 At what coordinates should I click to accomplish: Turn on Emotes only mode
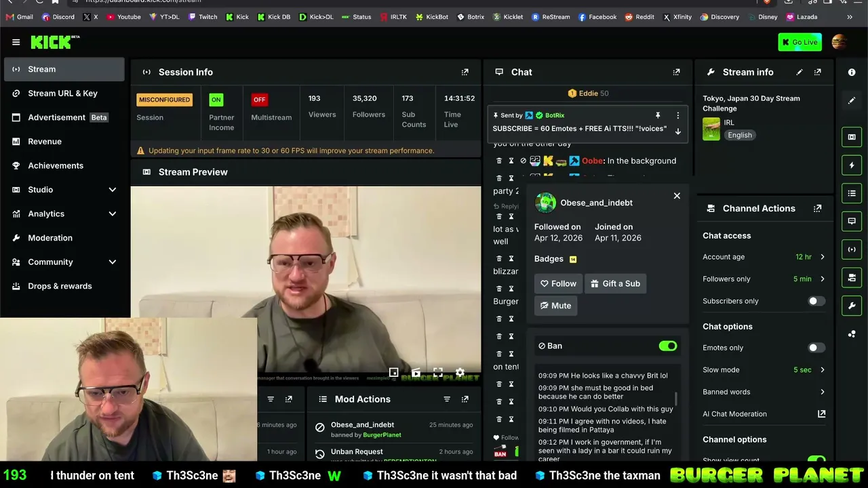(x=816, y=348)
